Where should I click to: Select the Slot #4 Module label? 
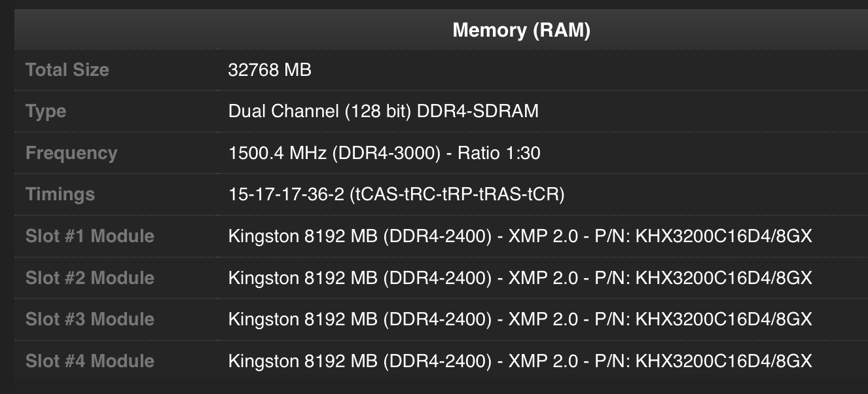90,361
